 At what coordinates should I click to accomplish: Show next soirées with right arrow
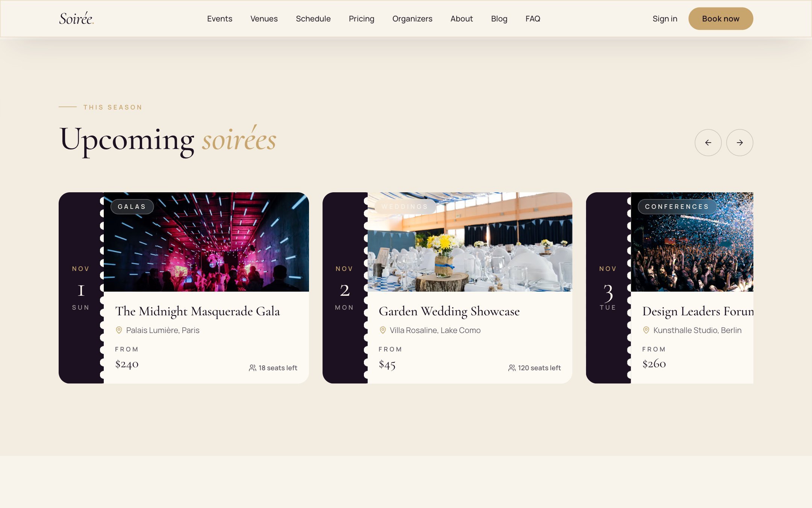pos(739,143)
